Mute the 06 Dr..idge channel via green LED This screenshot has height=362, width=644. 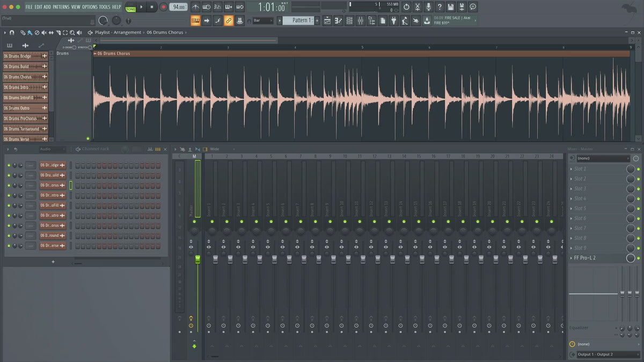pyautogui.click(x=9, y=165)
